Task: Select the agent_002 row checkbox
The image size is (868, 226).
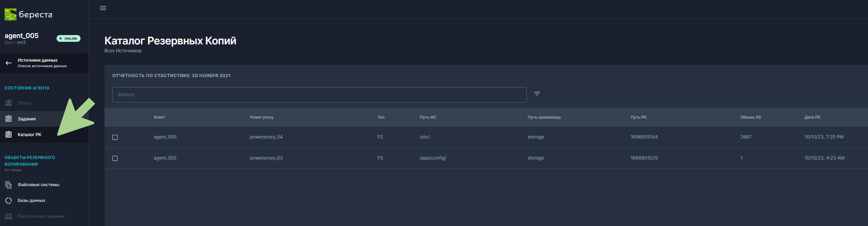Action: coord(115,158)
